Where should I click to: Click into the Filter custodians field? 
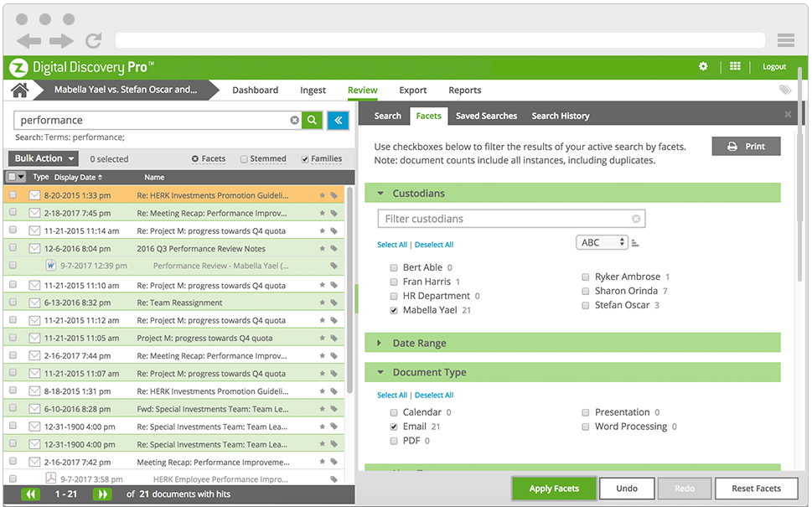coord(511,219)
